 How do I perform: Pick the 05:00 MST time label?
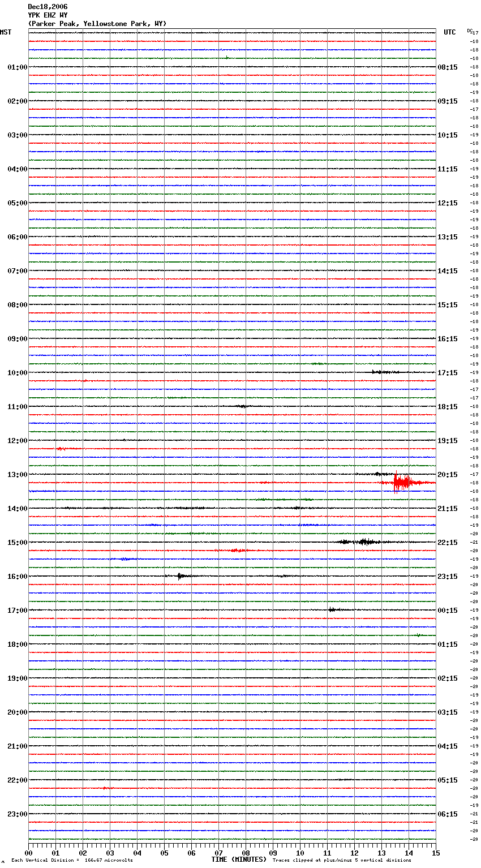point(18,203)
